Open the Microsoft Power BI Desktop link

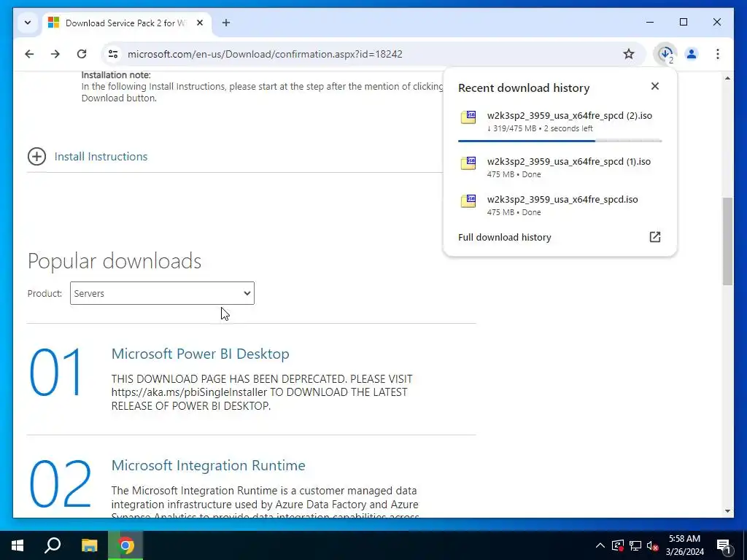pyautogui.click(x=200, y=354)
